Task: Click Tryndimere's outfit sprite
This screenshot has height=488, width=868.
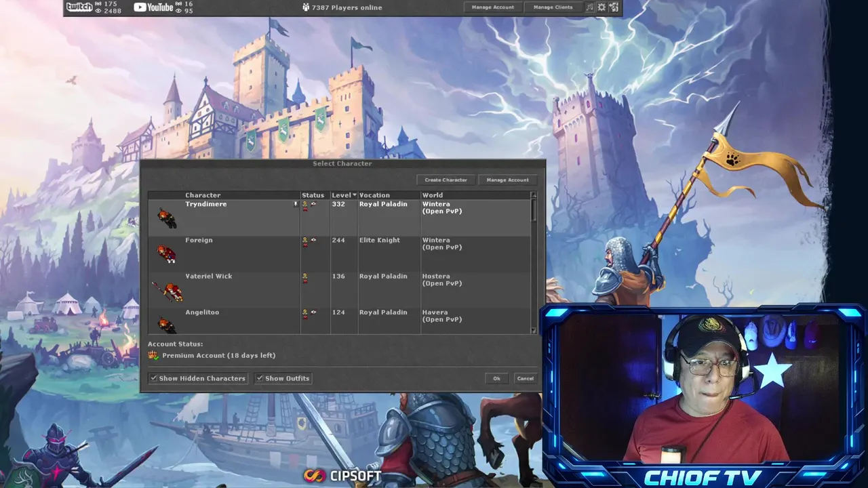Action: pos(166,218)
